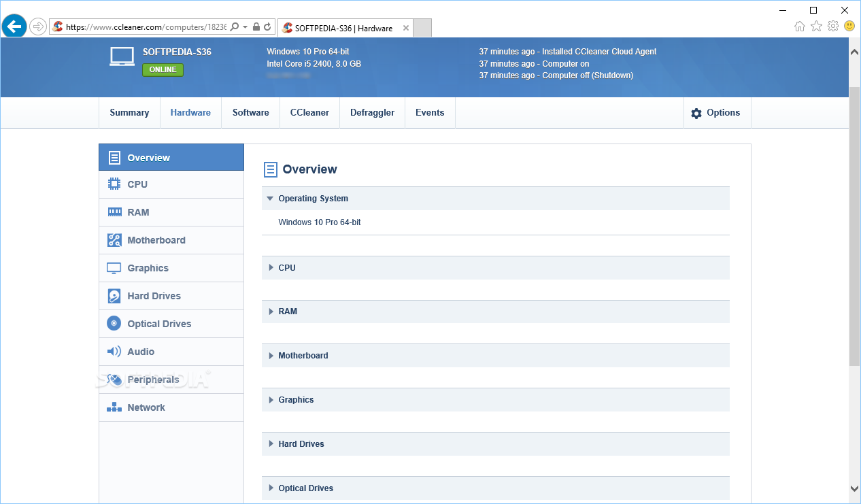Open browser Tools gear icon
The image size is (861, 504).
pyautogui.click(x=833, y=27)
